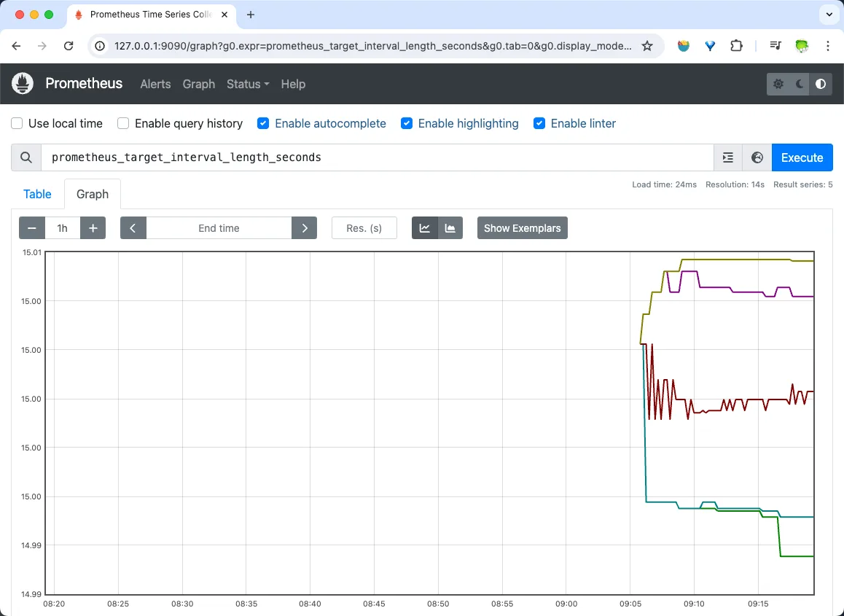Screen dimensions: 844x616
Task: Click the Execute button
Action: 802,157
